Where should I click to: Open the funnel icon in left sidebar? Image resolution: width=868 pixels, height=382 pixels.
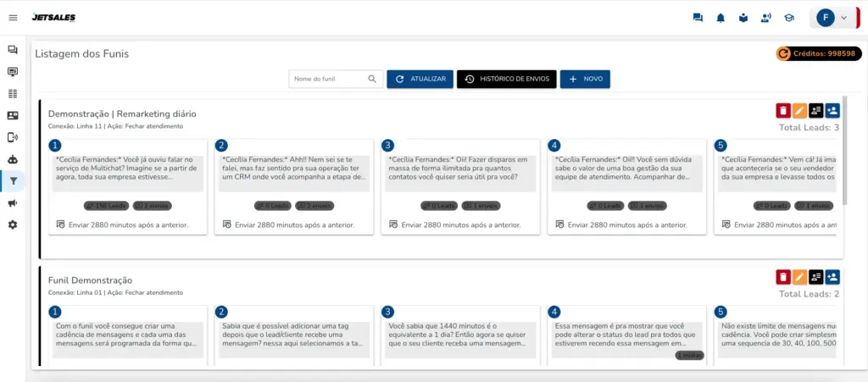point(13,180)
